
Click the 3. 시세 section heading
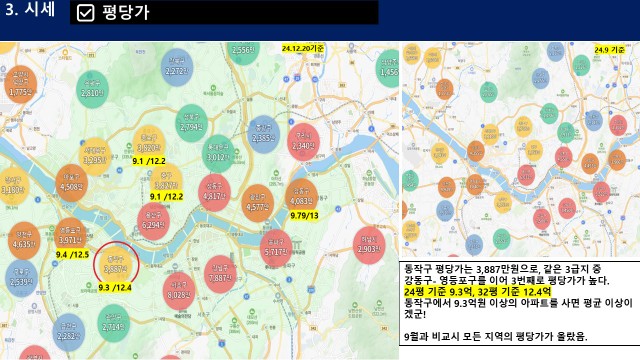point(30,9)
